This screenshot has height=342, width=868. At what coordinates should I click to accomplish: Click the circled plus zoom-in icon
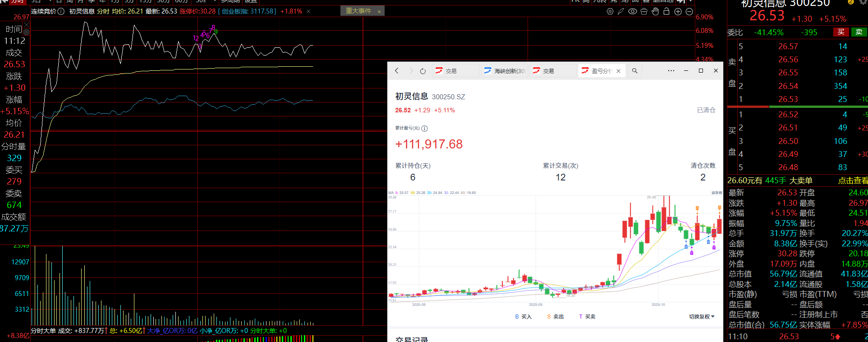point(678,11)
